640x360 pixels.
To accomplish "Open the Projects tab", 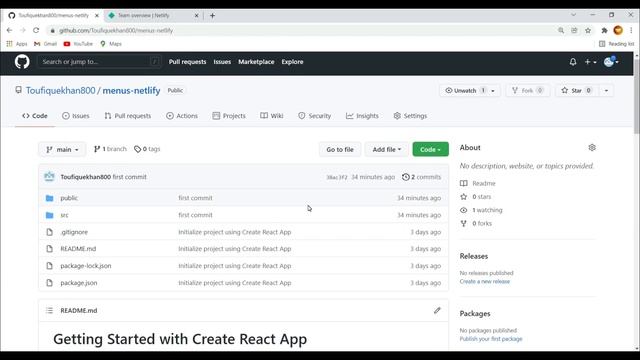I will pyautogui.click(x=229, y=116).
